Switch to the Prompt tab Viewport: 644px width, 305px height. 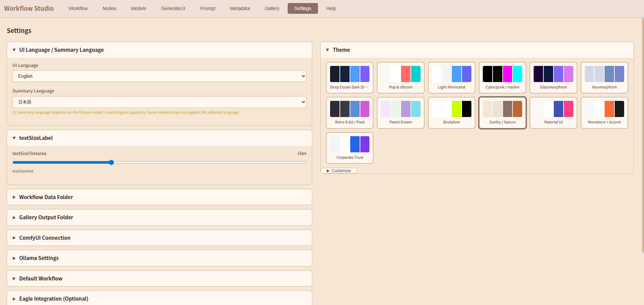pos(208,8)
